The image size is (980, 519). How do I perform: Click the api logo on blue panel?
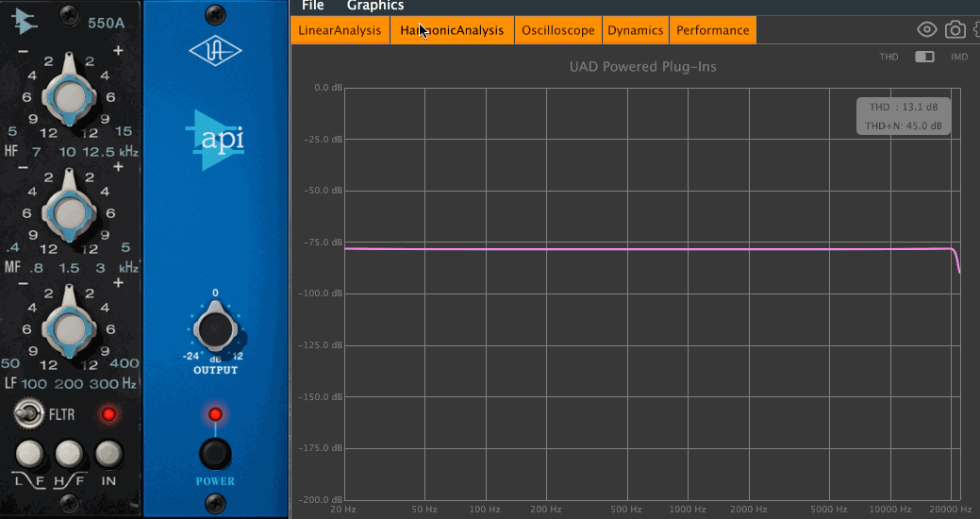click(215, 140)
